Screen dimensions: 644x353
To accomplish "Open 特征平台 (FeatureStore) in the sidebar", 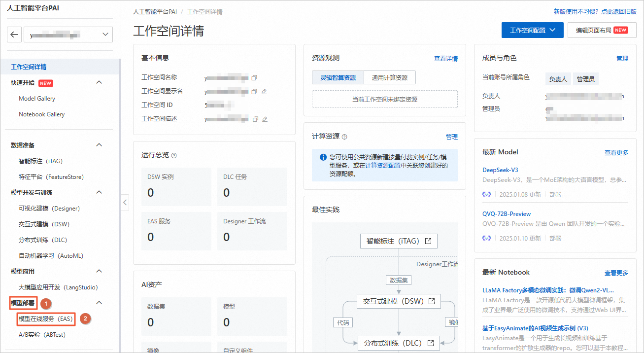I will pyautogui.click(x=51, y=177).
